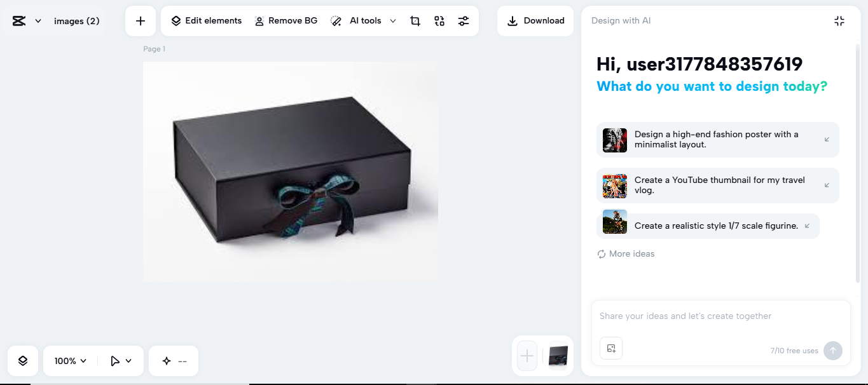
Task: Click the send arrow in the chat
Action: [832, 350]
